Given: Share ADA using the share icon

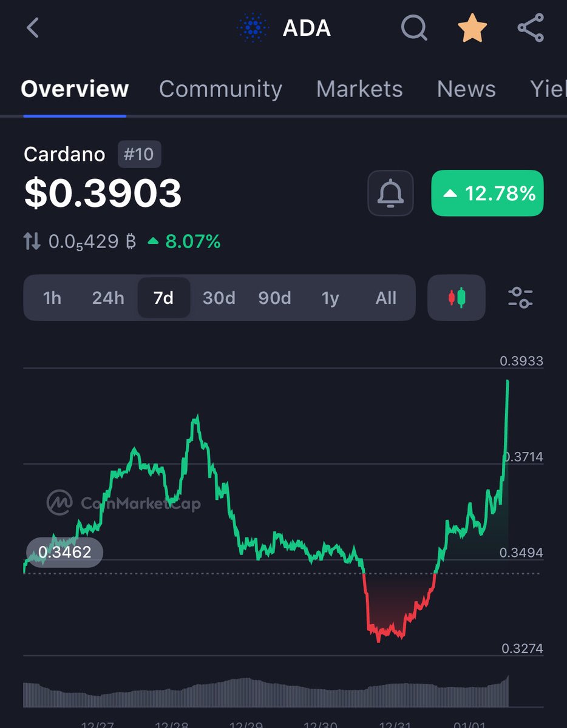Looking at the screenshot, I should pos(531,28).
